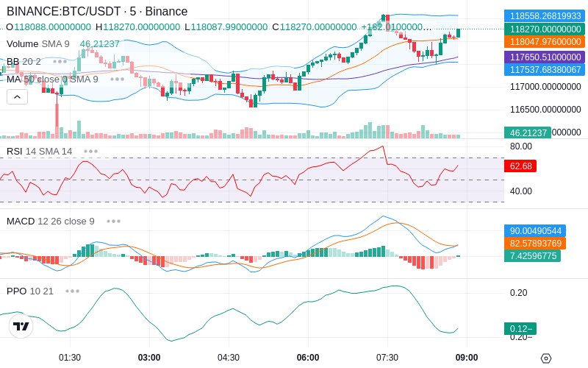Click the 01:30 time axis label
588x368 pixels.
tap(70, 358)
